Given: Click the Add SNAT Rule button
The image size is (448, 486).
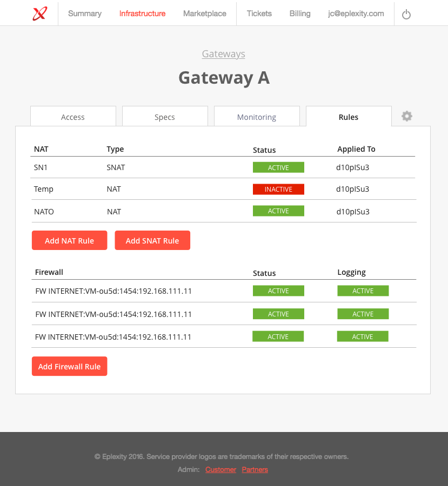Looking at the screenshot, I should coord(152,240).
